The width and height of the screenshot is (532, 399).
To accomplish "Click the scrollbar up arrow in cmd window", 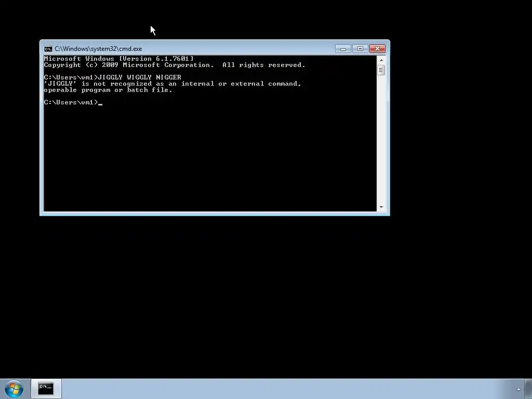I will (x=381, y=60).
